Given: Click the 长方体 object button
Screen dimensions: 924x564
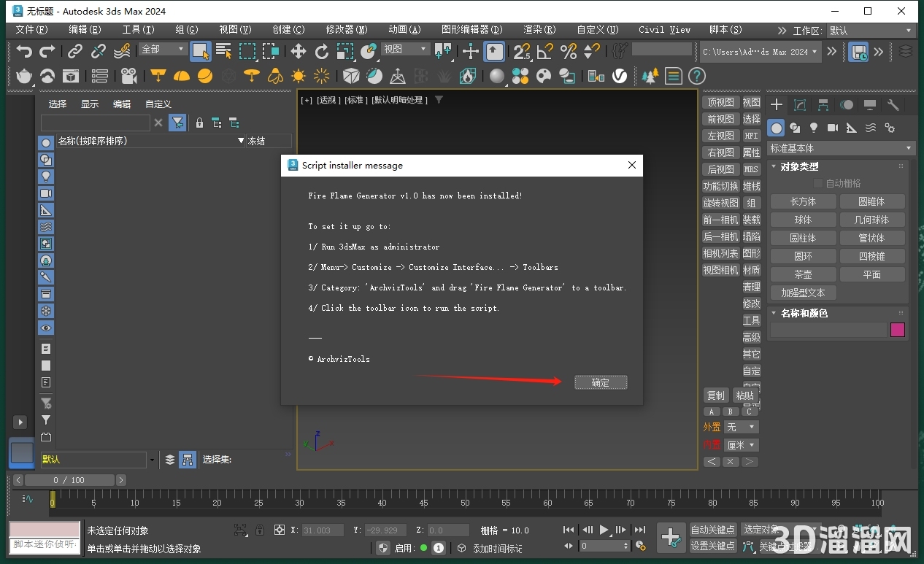Looking at the screenshot, I should [x=803, y=201].
